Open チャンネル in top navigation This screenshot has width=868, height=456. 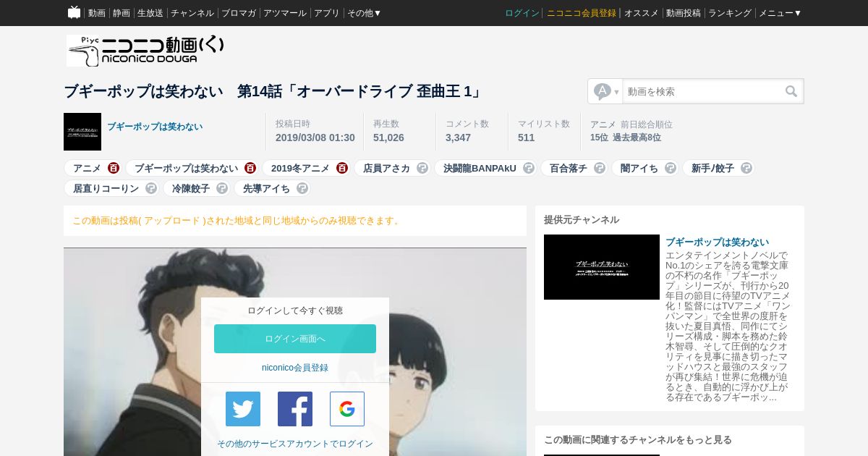[192, 13]
